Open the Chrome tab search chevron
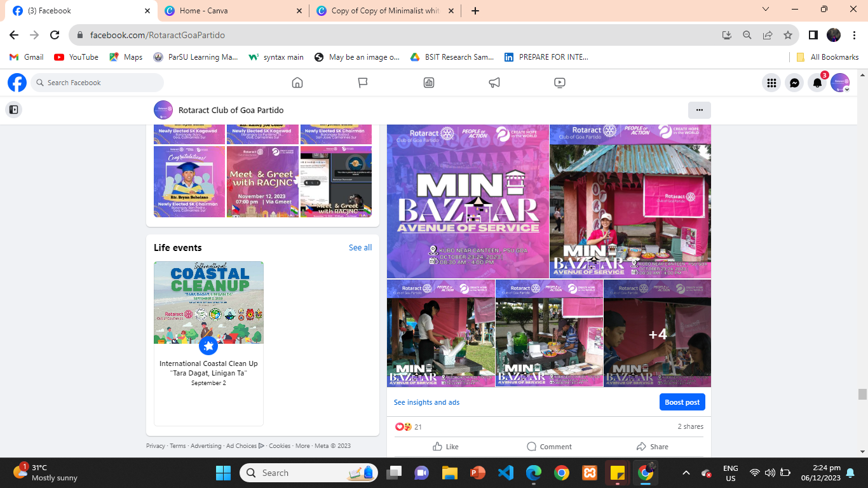Viewport: 868px width, 488px height. click(766, 10)
